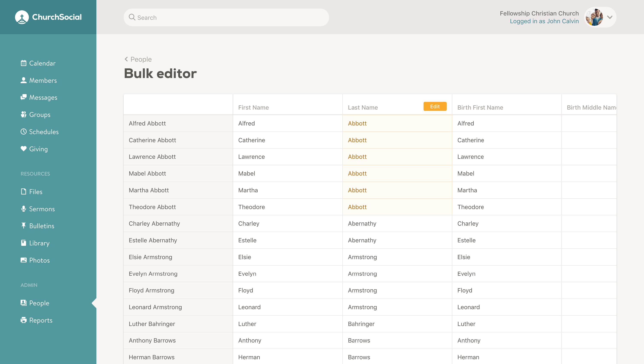This screenshot has height=364, width=644.
Task: Click the Messages chat bubbles icon
Action: 23,97
